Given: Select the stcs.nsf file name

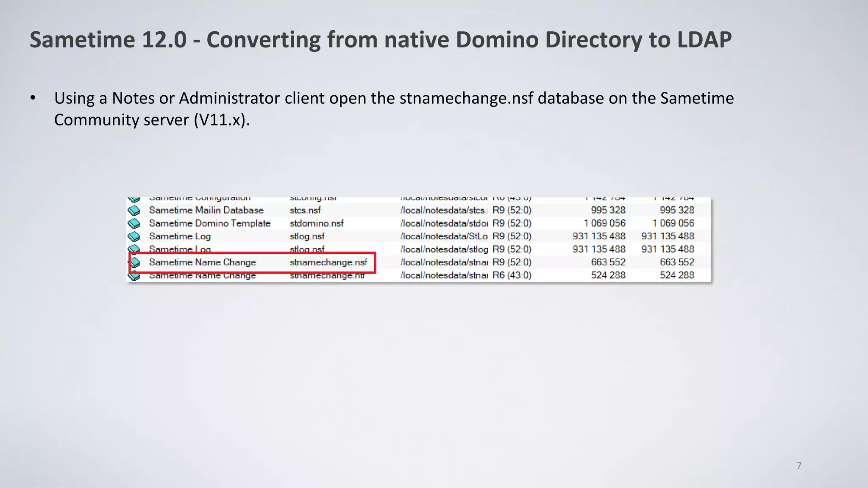Looking at the screenshot, I should (305, 210).
